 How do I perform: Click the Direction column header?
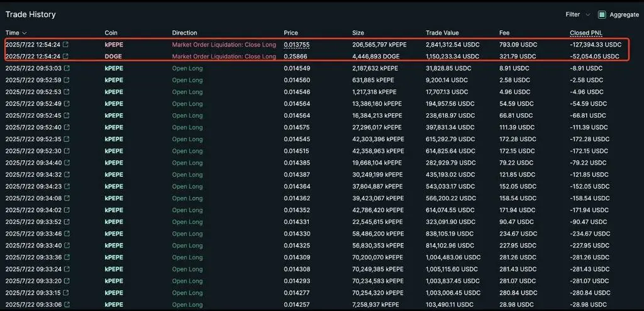184,33
